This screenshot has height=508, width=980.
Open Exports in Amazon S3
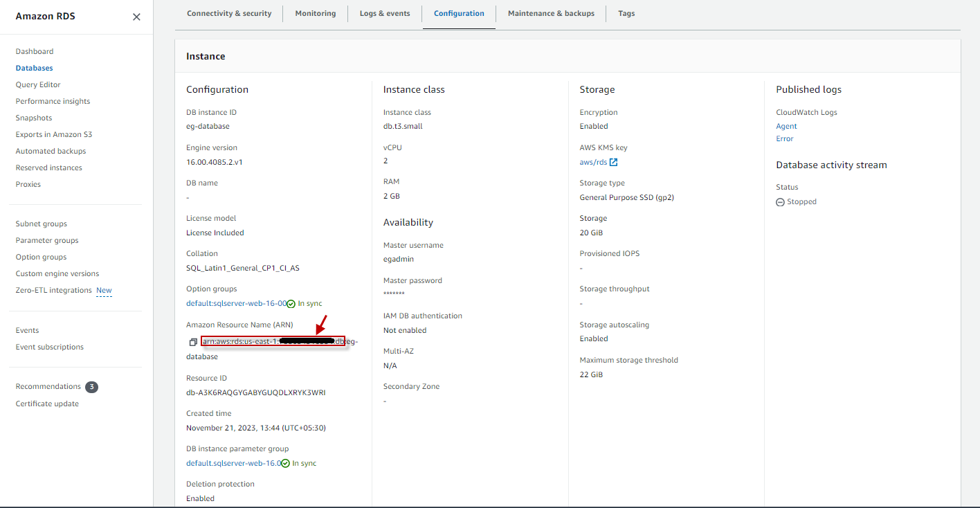click(54, 134)
